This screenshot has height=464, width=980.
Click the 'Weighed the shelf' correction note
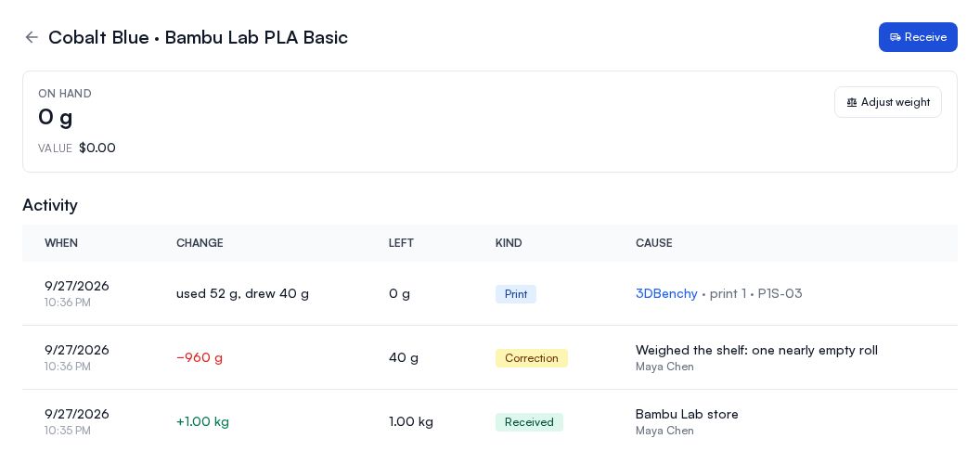point(756,350)
